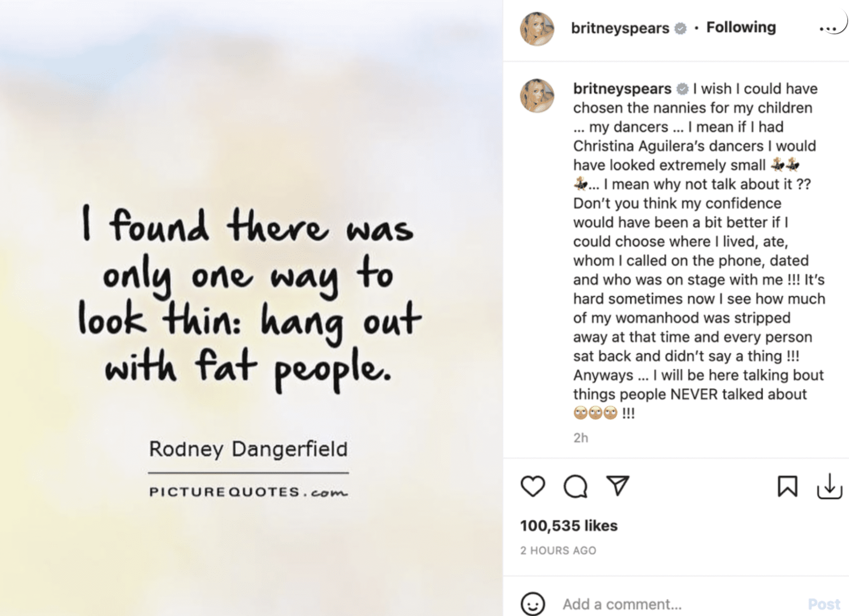The width and height of the screenshot is (849, 616).
Task: Like the post via the heart icon
Action: point(533,487)
